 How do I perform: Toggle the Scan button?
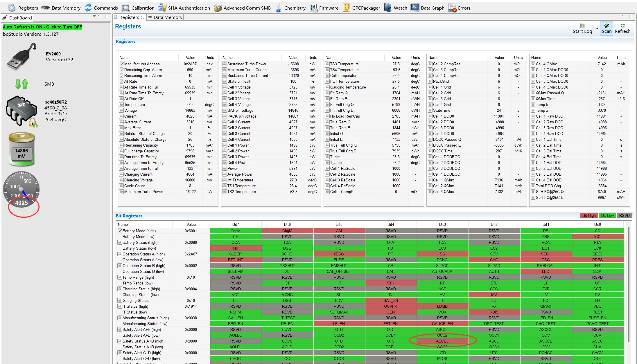[x=607, y=28]
